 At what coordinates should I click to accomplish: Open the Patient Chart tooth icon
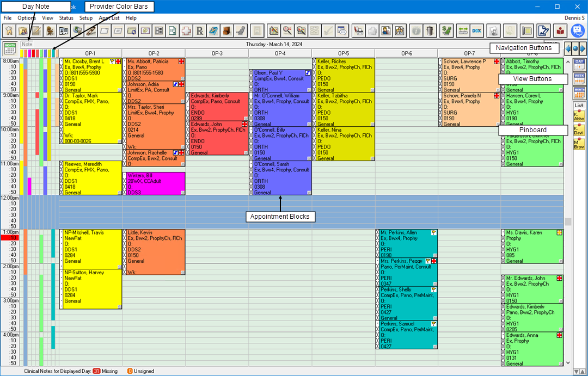(x=9, y=30)
